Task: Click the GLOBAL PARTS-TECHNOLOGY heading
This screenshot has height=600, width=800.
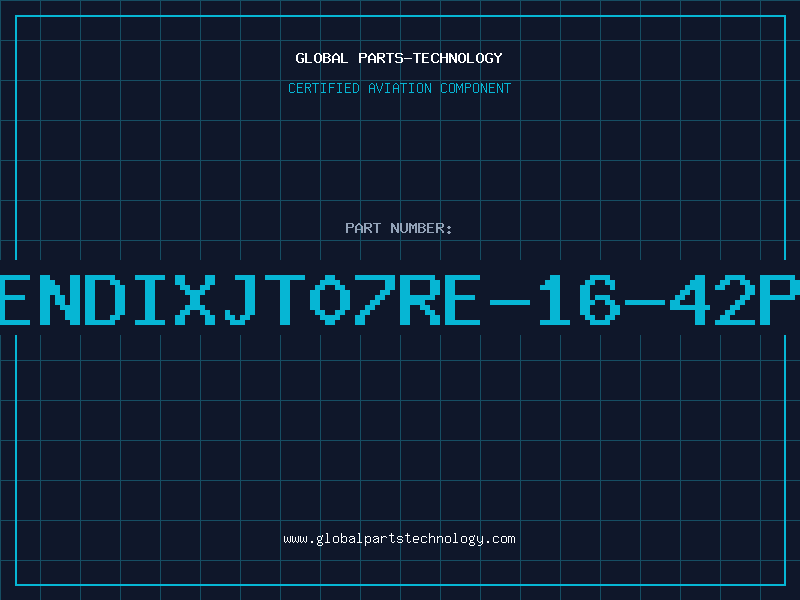Action: 399,58
